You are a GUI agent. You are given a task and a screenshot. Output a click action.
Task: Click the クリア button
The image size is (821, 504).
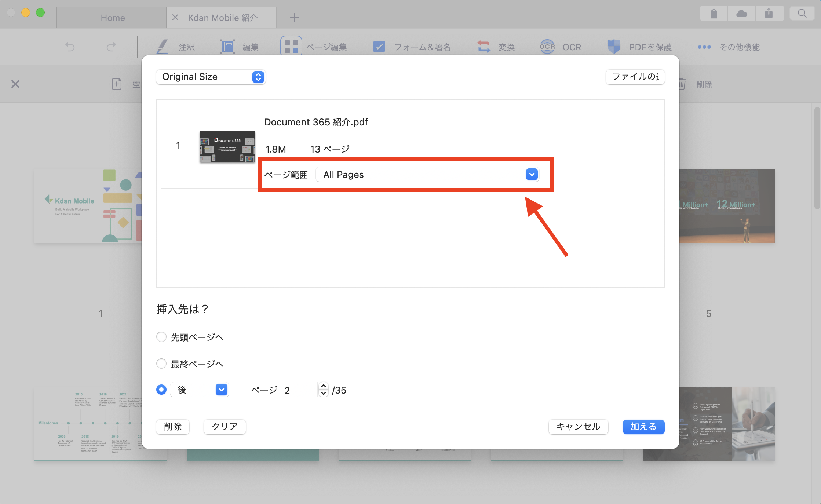(225, 427)
